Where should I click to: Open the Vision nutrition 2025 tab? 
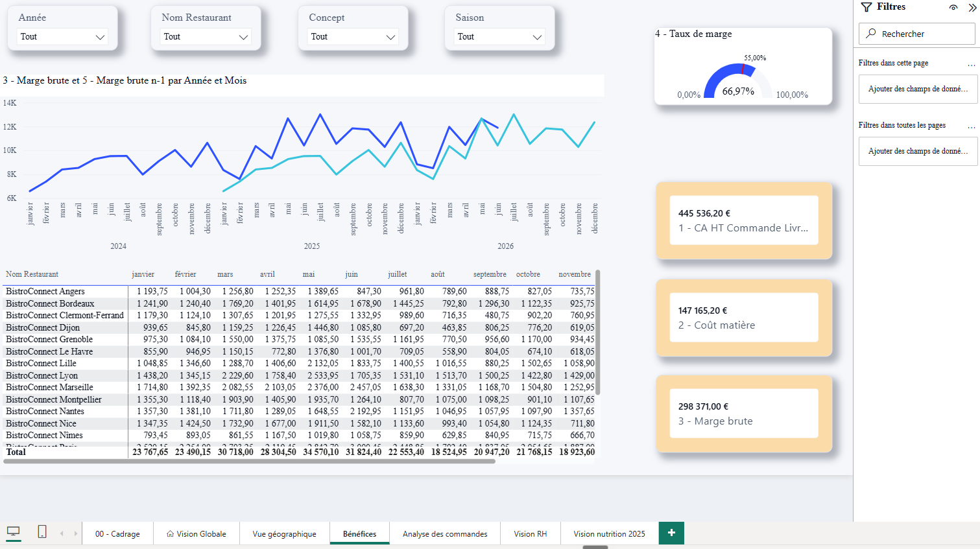610,533
